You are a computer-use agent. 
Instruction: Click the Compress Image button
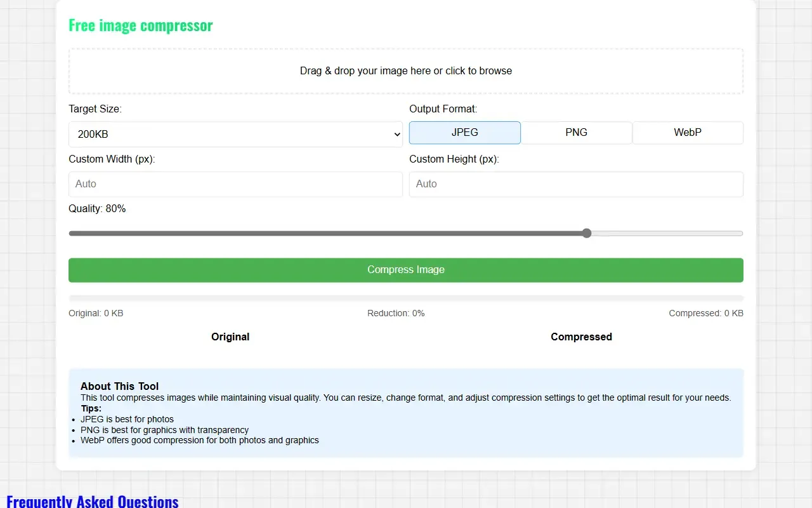pos(406,270)
